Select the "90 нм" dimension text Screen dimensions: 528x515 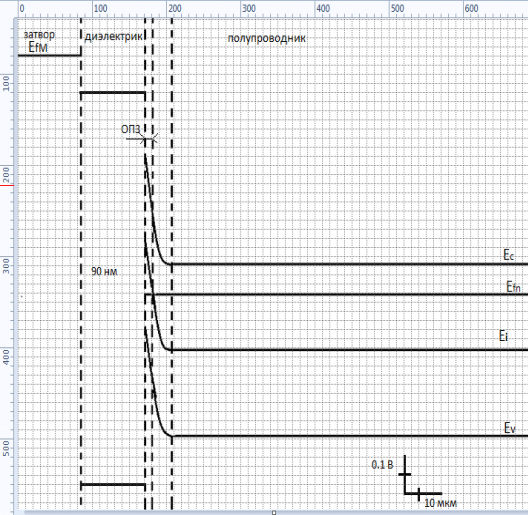coord(104,271)
